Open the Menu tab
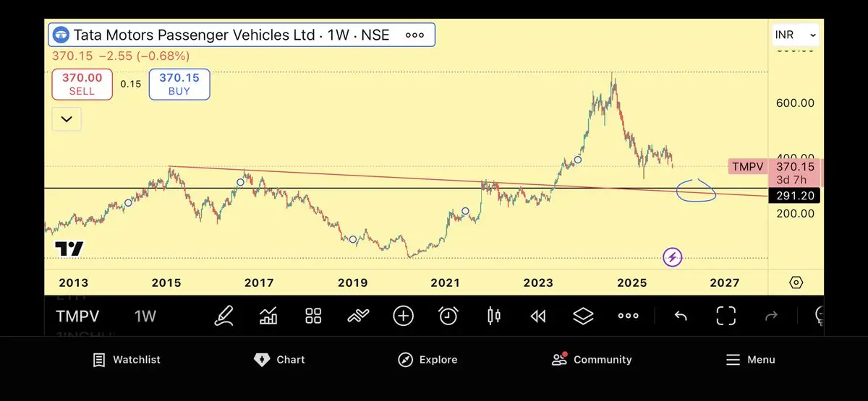This screenshot has height=401, width=868. [750, 360]
